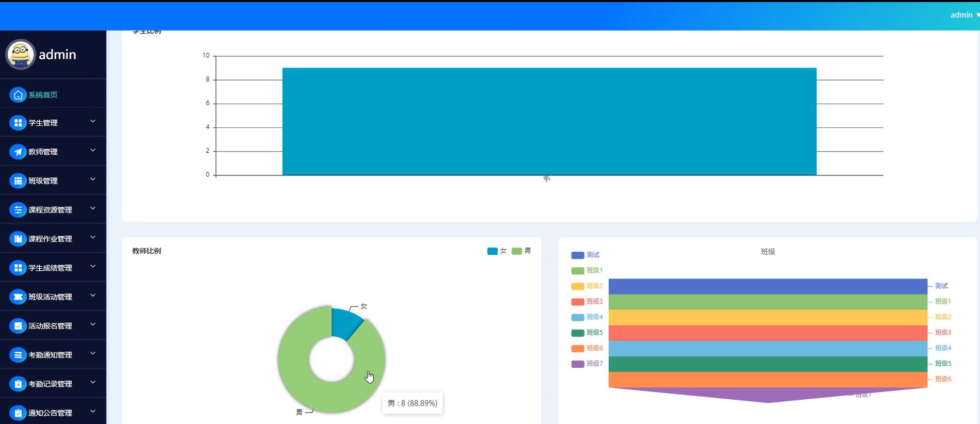This screenshot has width=980, height=424.
Task: Click the 女 label on donut chart
Action: 364,306
